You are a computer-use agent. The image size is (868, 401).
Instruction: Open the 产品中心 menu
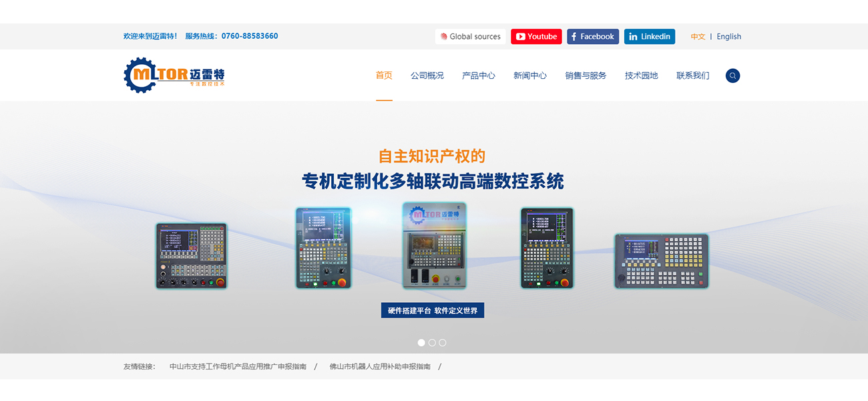(x=478, y=76)
